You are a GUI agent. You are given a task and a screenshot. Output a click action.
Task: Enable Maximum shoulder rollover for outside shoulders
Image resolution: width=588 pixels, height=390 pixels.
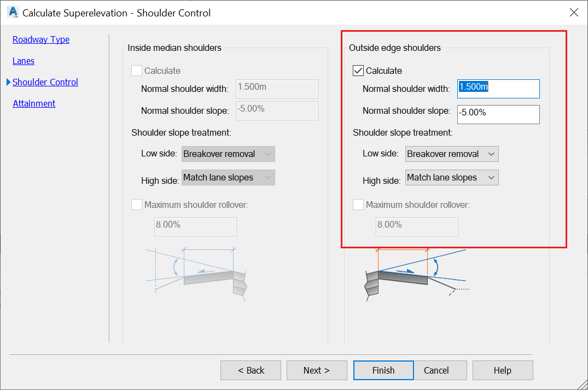pos(358,205)
